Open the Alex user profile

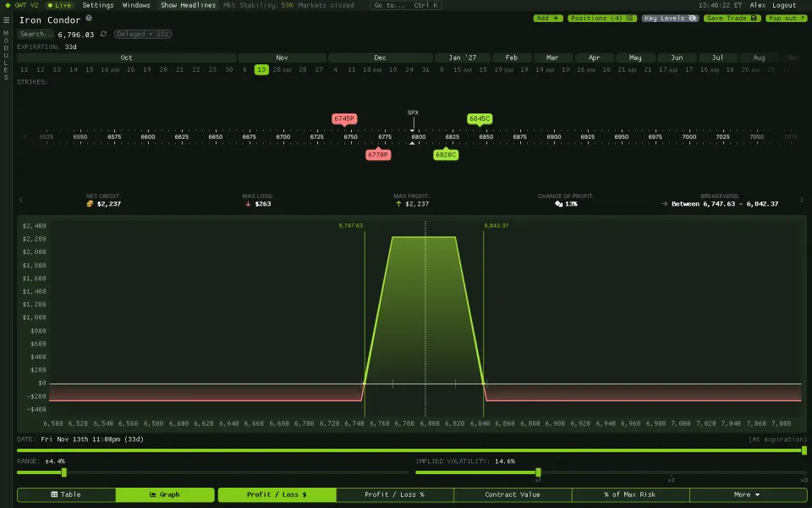(x=758, y=5)
